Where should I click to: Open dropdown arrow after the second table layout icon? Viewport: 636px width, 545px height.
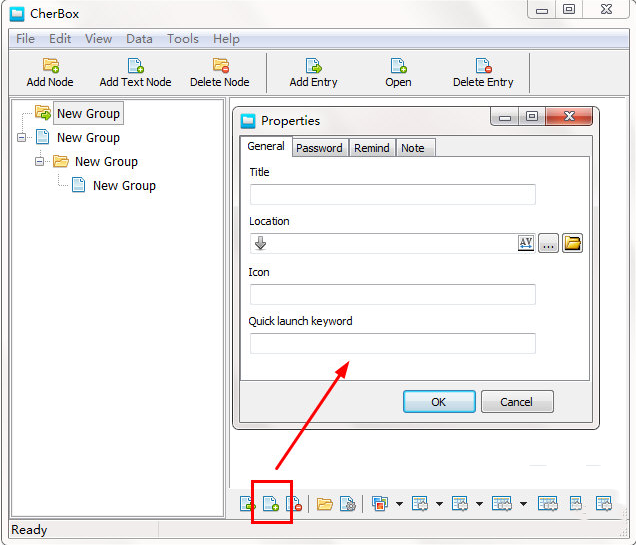(x=479, y=504)
